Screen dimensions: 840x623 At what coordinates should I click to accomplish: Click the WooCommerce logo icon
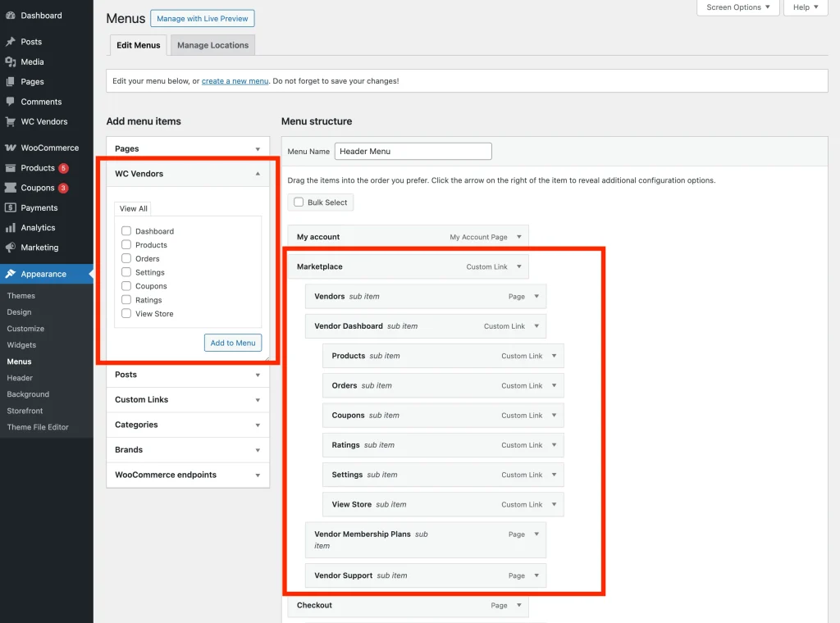[10, 148]
